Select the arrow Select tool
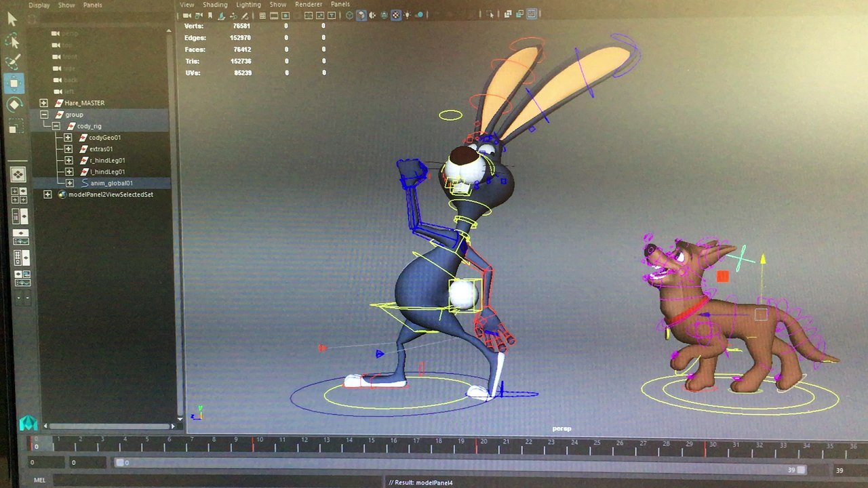The image size is (868, 488). click(x=12, y=19)
